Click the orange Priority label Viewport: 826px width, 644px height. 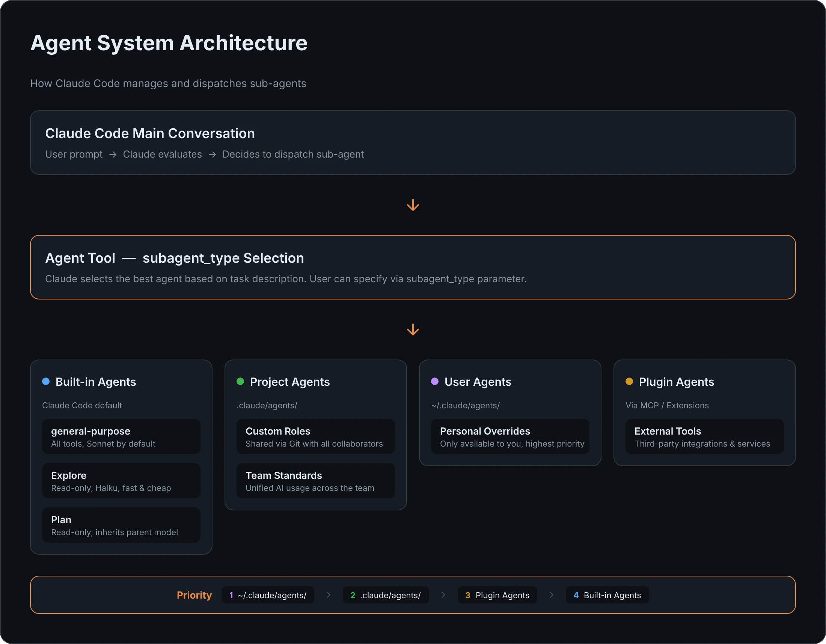click(x=194, y=595)
